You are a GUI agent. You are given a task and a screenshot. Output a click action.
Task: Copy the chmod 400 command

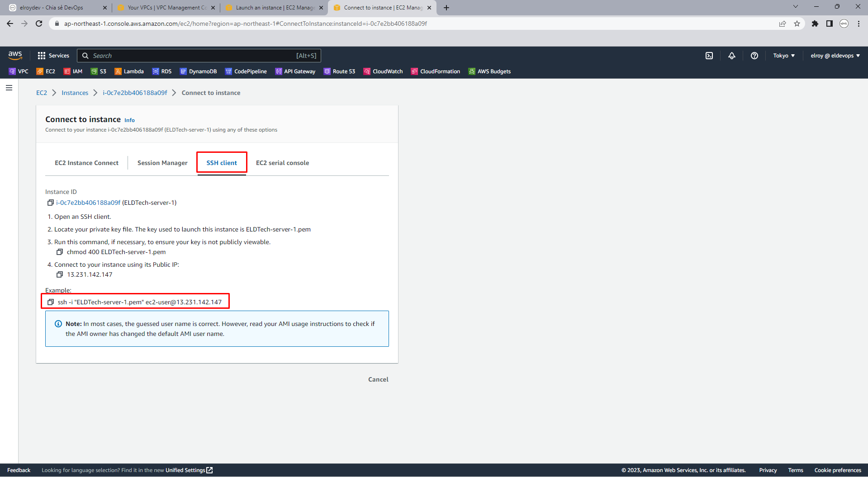pyautogui.click(x=60, y=252)
